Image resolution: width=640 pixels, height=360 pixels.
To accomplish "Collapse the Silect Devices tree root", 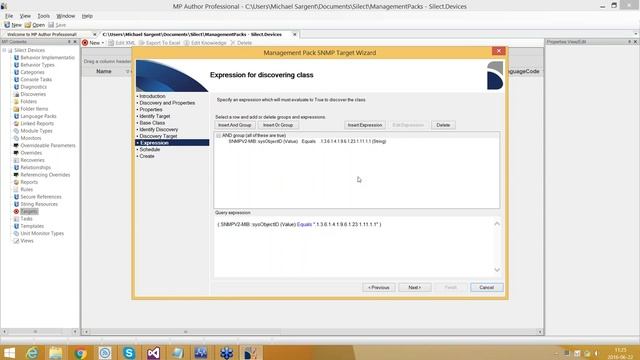I will pos(4,50).
